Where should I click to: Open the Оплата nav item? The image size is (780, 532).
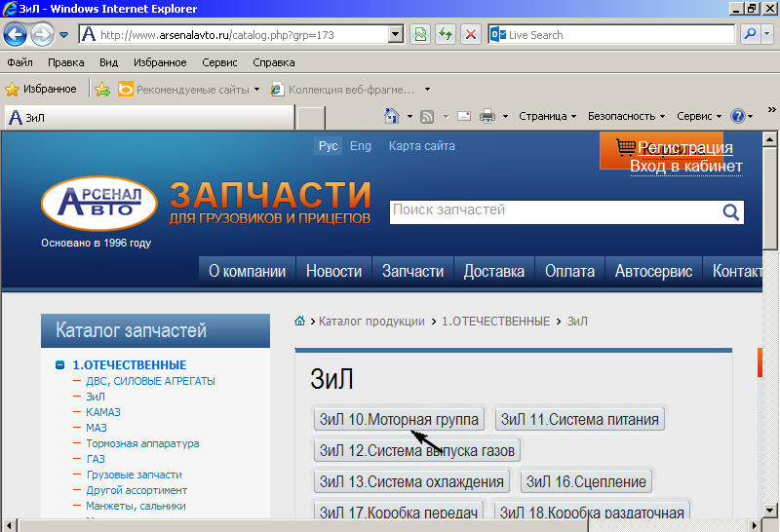pyautogui.click(x=569, y=272)
